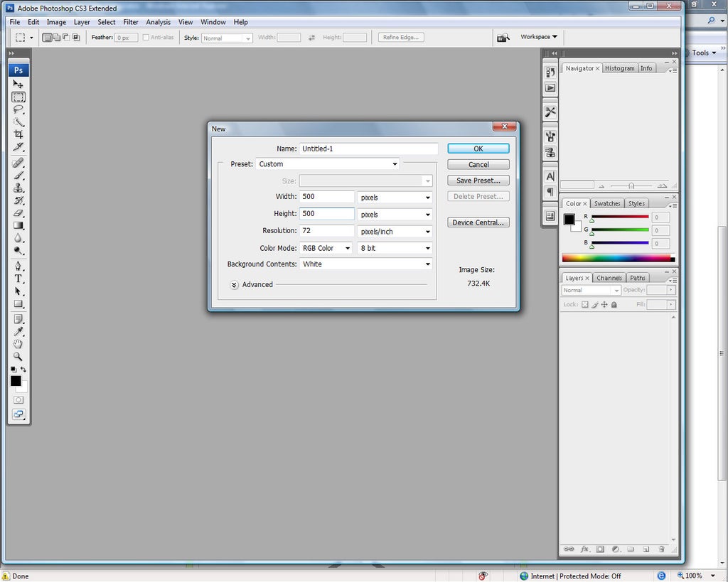The width and height of the screenshot is (728, 582).
Task: Click the Device Central button
Action: 478,222
